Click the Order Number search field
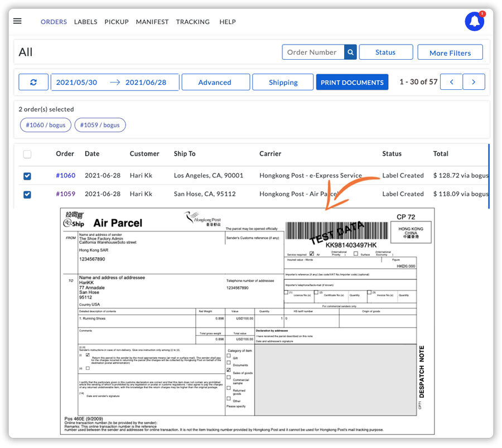This screenshot has height=448, width=502. [313, 52]
